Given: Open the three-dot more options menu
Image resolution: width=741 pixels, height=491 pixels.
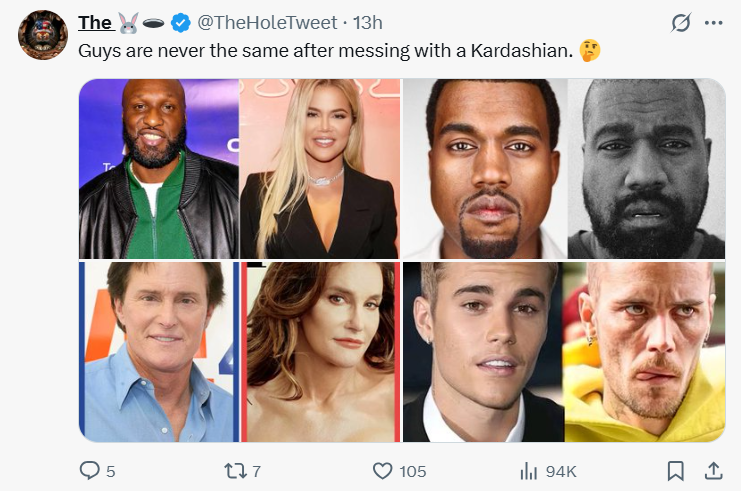Looking at the screenshot, I should pyautogui.click(x=713, y=22).
